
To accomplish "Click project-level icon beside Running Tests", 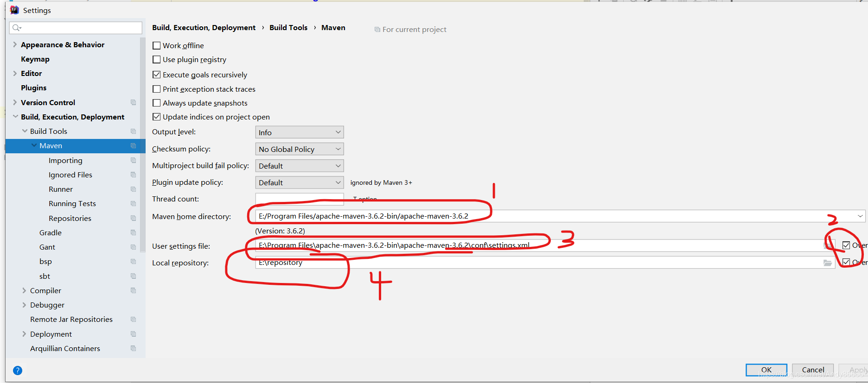I will [x=134, y=204].
